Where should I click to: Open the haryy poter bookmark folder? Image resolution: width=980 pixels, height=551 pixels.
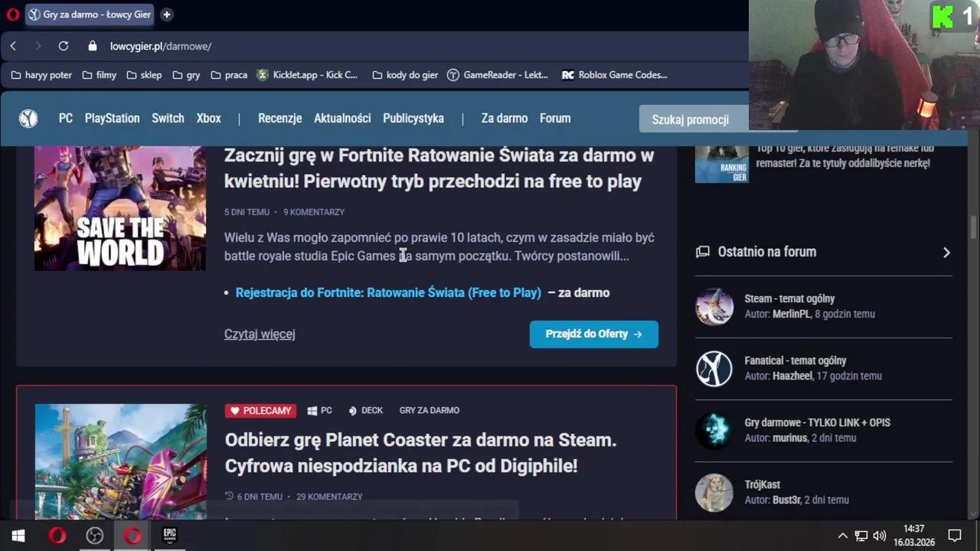point(41,75)
